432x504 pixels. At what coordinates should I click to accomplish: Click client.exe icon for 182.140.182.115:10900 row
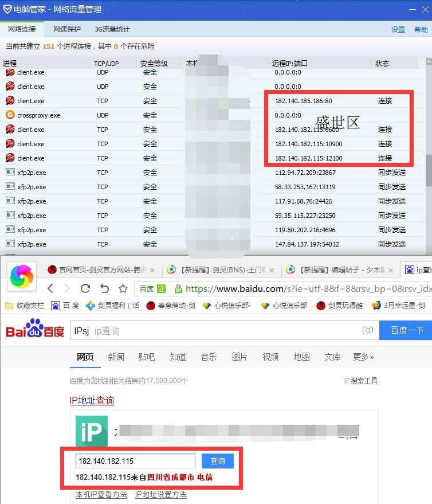click(x=10, y=143)
